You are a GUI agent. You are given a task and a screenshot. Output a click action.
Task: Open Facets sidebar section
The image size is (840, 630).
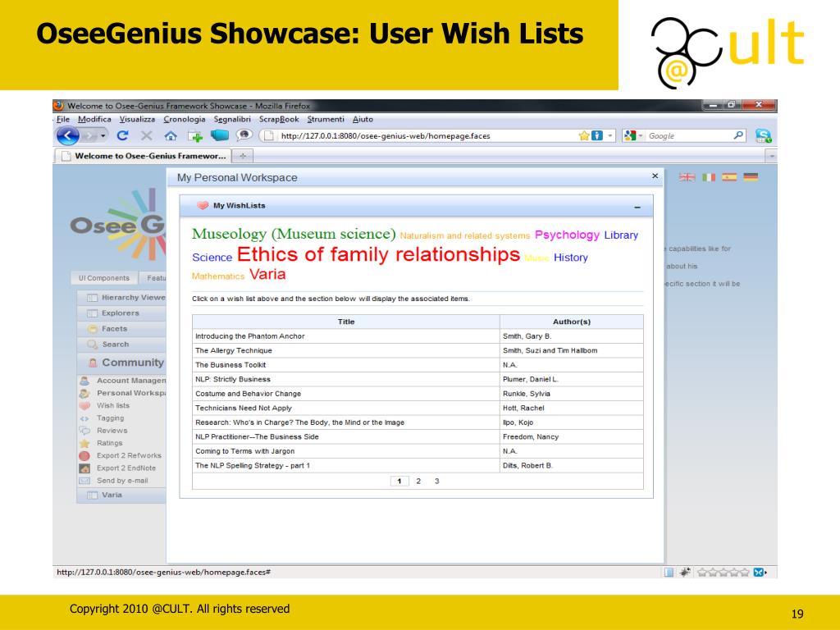122,328
